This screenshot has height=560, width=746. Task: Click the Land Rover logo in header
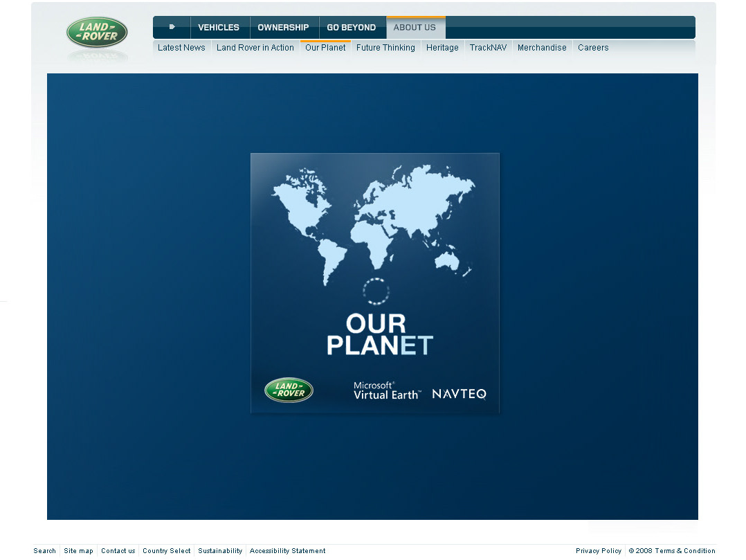pyautogui.click(x=97, y=33)
